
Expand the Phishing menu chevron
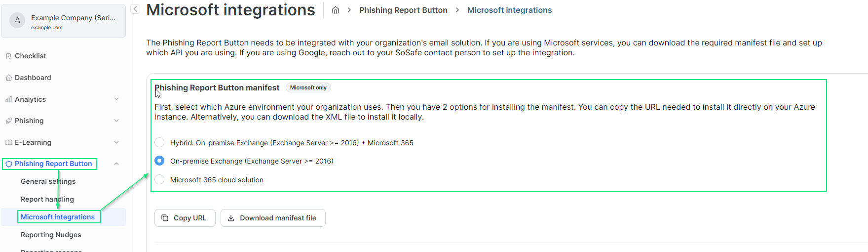click(116, 121)
